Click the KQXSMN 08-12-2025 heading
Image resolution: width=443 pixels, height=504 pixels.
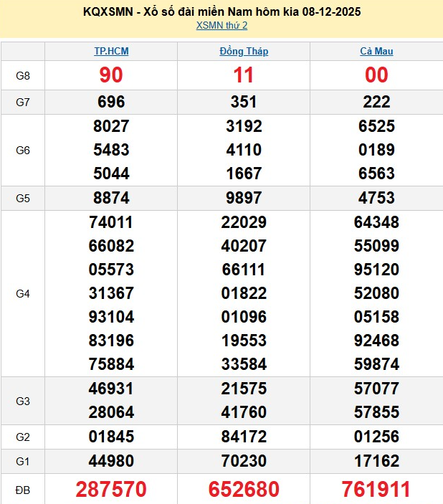click(221, 12)
